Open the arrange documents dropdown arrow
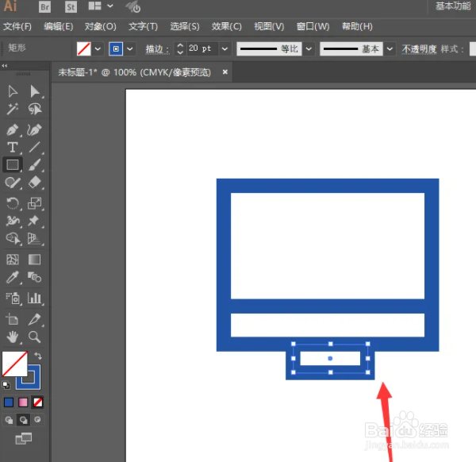This screenshot has width=476, height=462. pos(110,6)
